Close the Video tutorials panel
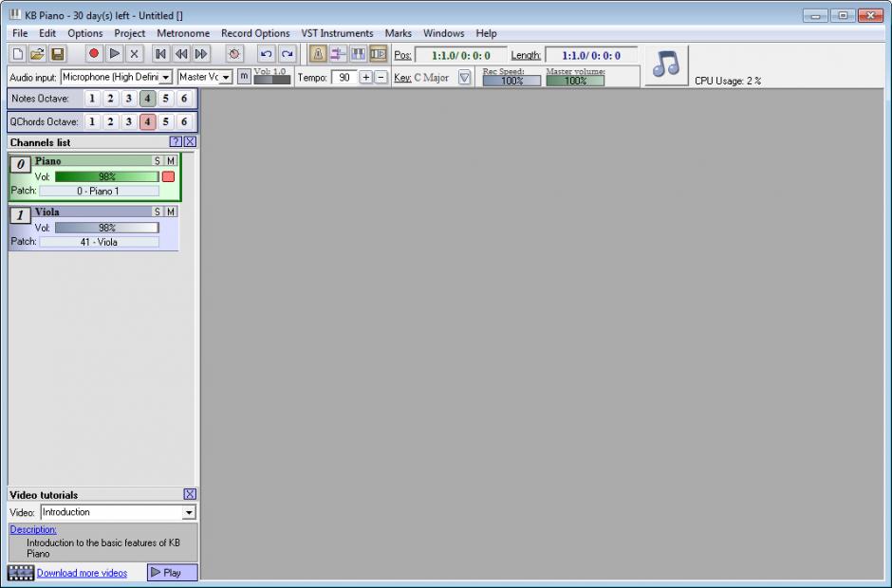Screen dimensions: 892x588 [x=190, y=494]
